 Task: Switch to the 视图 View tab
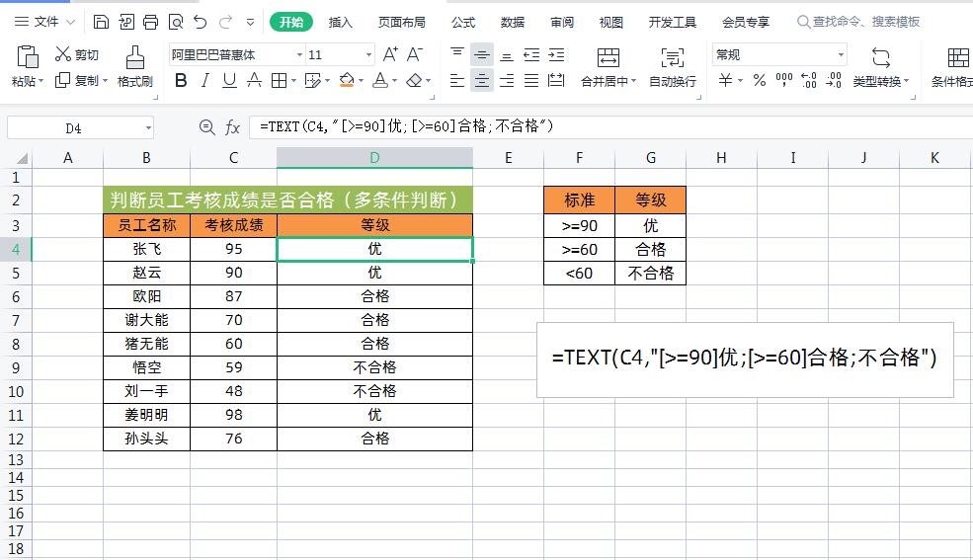coord(611,23)
